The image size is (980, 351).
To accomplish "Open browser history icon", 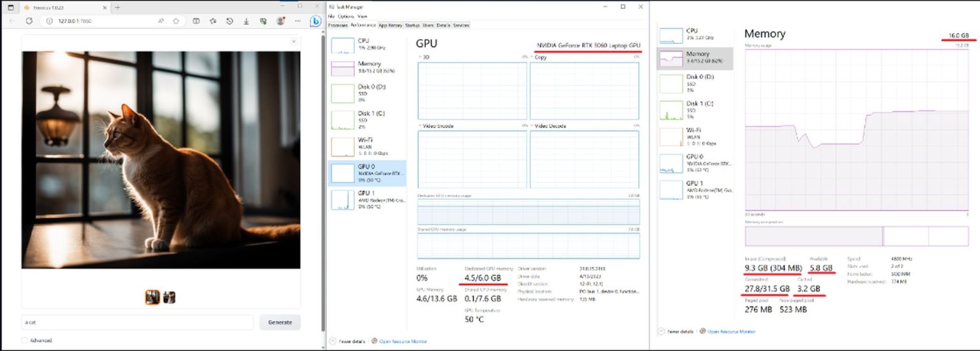I will pos(230,21).
